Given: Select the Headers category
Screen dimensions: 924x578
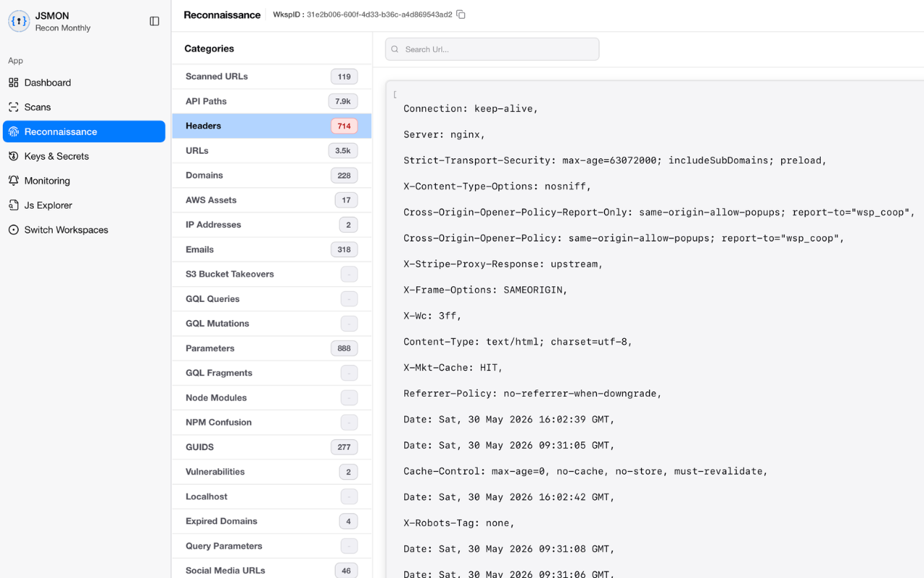Looking at the screenshot, I should pos(271,126).
